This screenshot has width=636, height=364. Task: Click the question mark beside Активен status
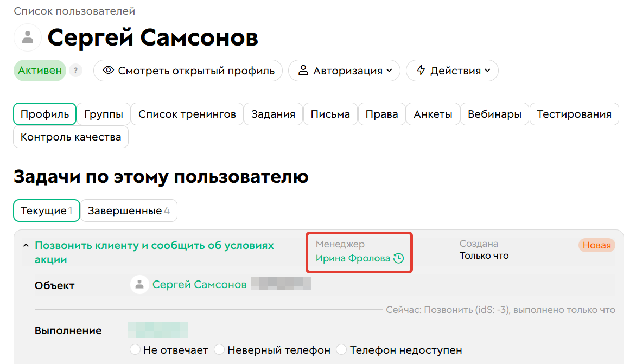point(75,71)
